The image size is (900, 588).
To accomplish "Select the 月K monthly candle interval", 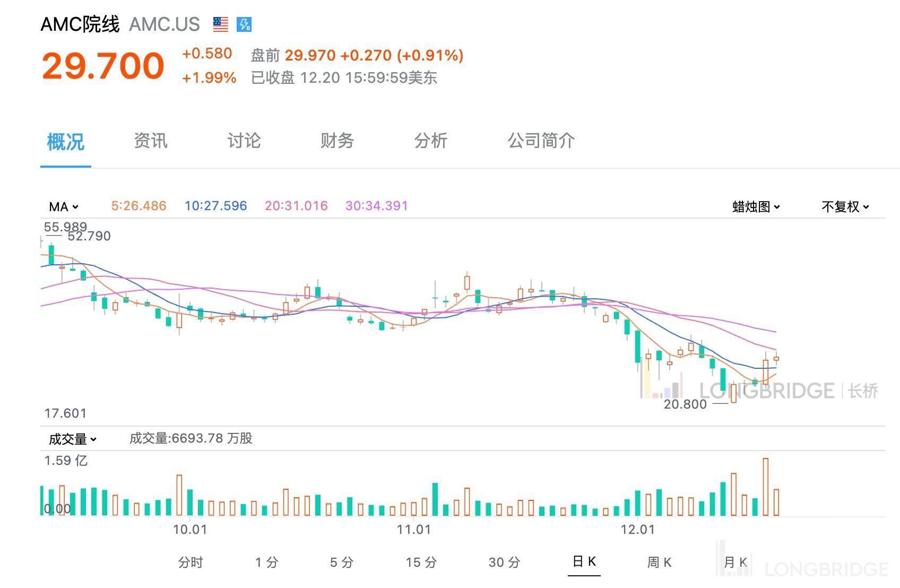I will pyautogui.click(x=737, y=562).
